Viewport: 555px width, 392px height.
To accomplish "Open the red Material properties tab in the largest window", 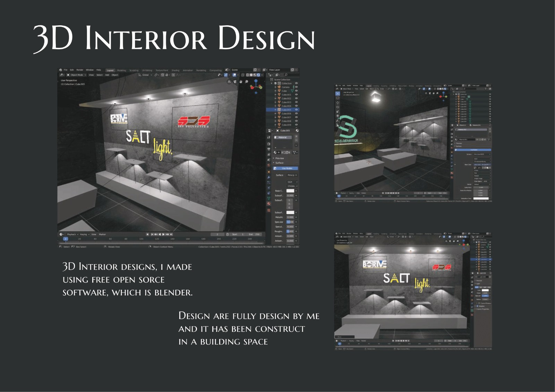I will point(268,204).
